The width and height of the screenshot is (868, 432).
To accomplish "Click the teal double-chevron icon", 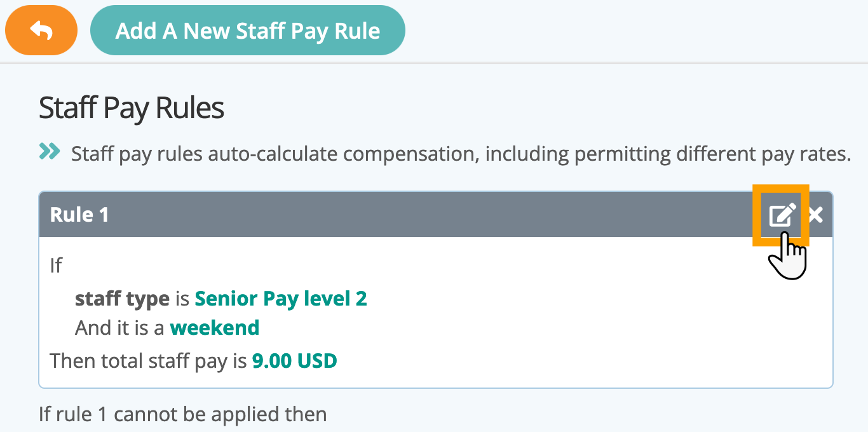I will point(50,151).
